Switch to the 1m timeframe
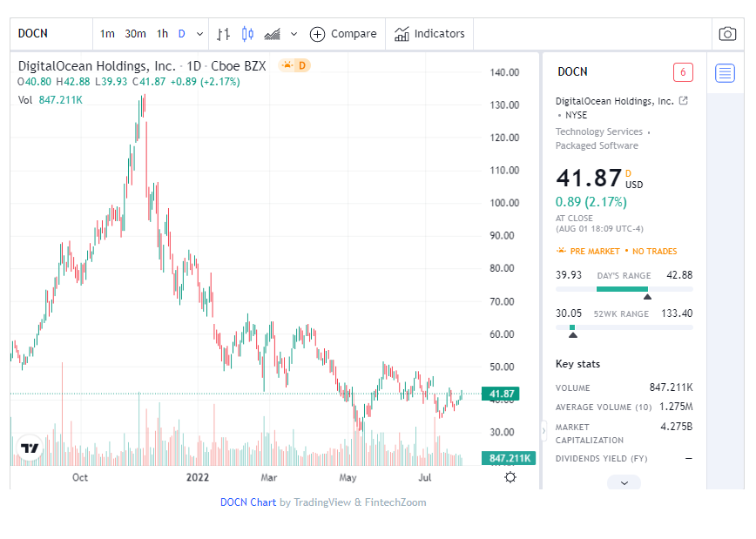 107,34
